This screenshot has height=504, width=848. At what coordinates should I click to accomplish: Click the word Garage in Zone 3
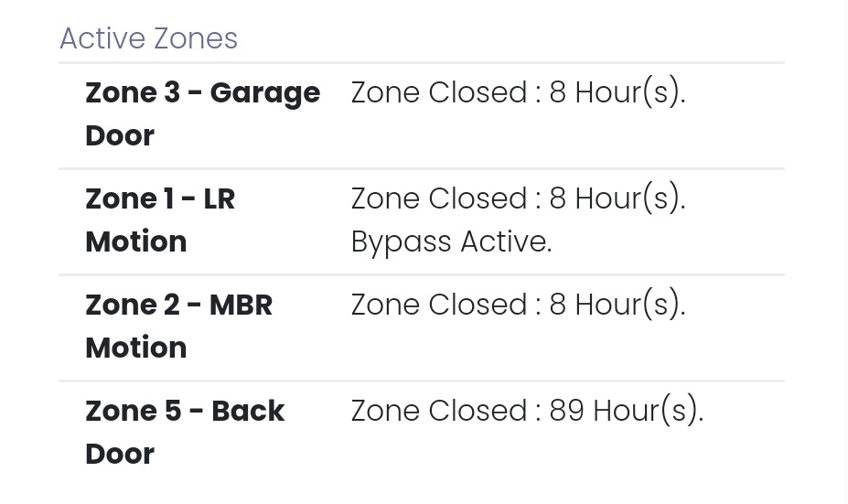265,93
